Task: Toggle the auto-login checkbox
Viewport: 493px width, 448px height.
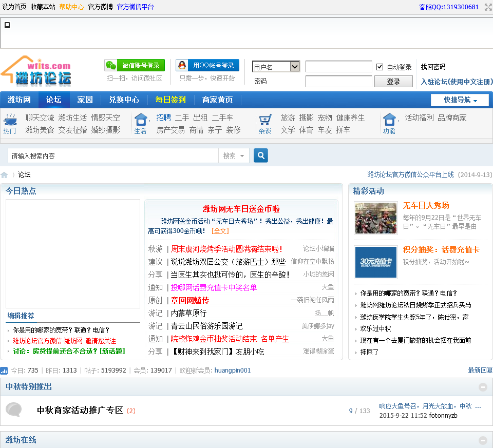Action: click(x=380, y=67)
